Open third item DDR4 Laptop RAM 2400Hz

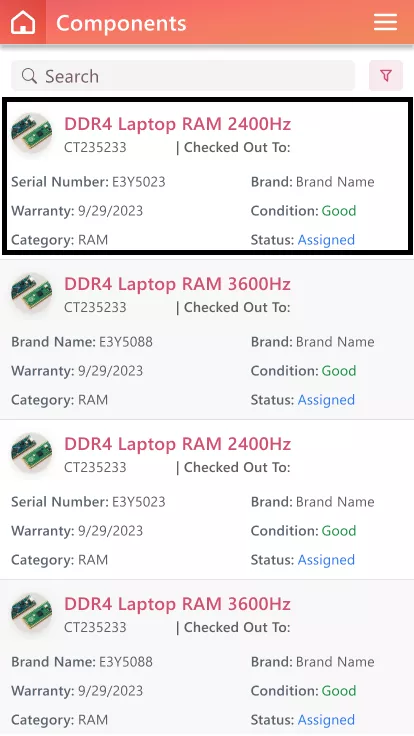click(x=177, y=444)
